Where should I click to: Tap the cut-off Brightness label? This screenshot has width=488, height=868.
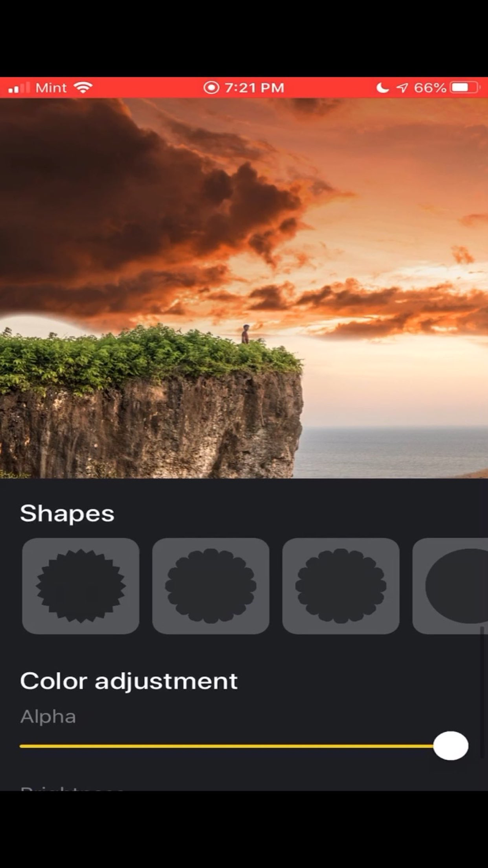[x=72, y=787]
